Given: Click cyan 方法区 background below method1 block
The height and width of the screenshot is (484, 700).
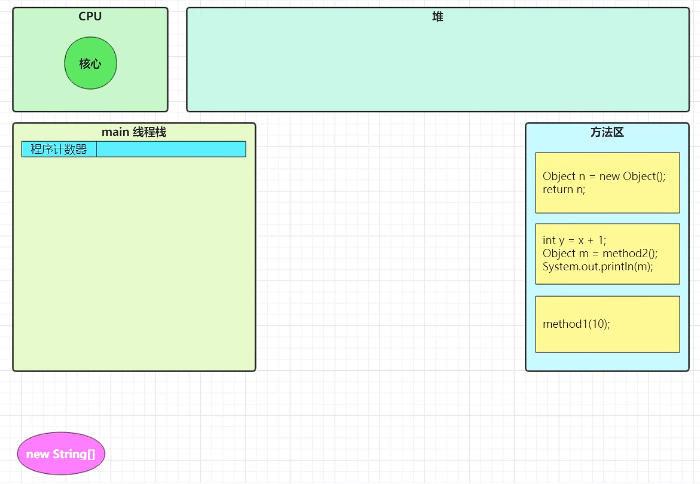Looking at the screenshot, I should click(x=607, y=362).
